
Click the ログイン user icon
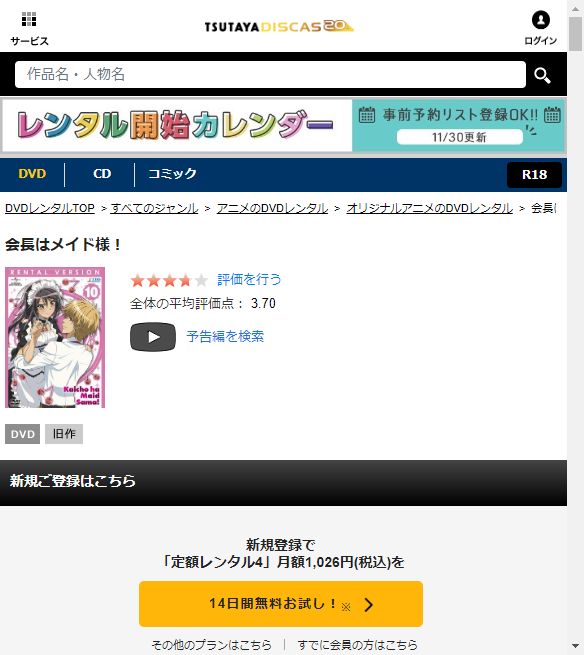point(541,20)
